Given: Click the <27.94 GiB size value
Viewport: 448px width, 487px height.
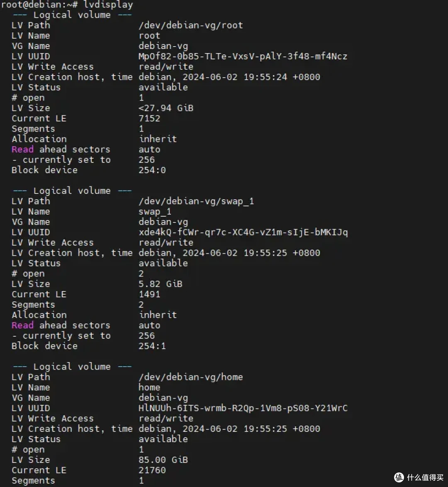Looking at the screenshot, I should coord(166,108).
